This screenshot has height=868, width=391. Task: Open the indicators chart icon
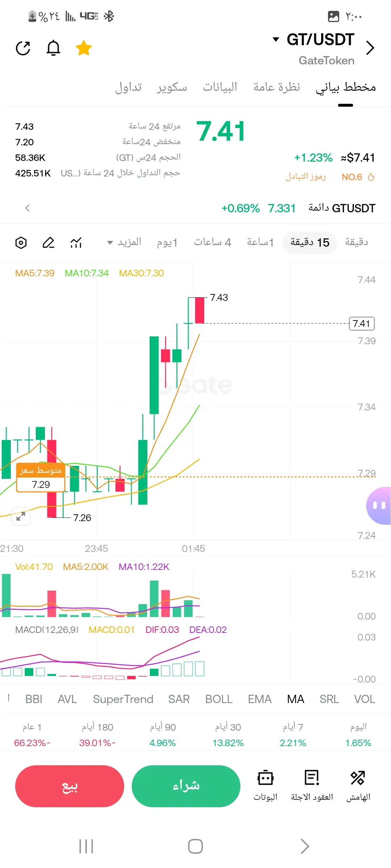76,242
